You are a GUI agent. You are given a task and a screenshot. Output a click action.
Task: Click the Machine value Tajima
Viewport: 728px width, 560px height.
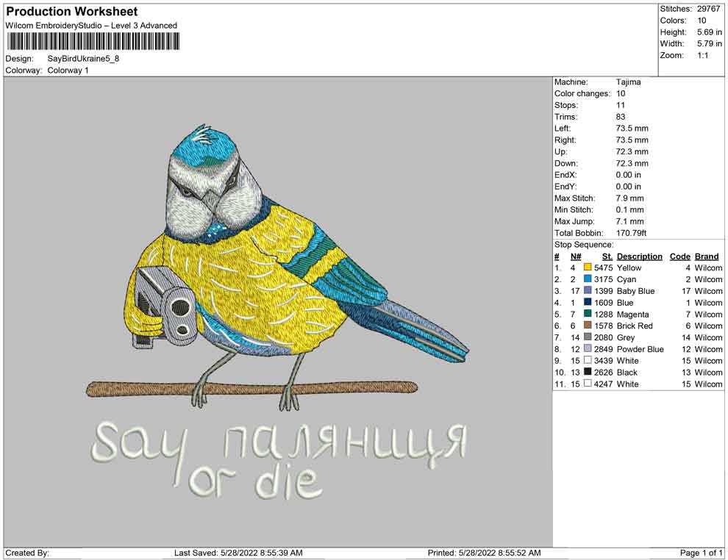click(628, 82)
